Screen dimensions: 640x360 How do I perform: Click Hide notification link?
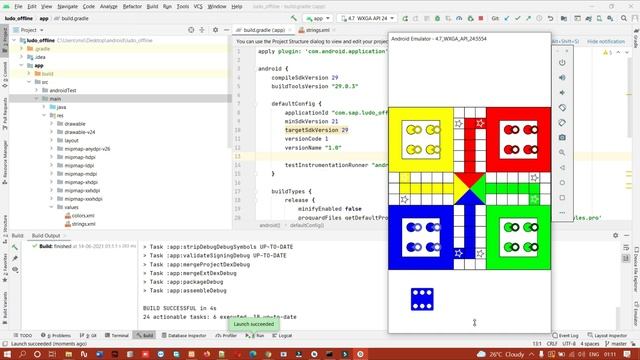click(x=606, y=42)
